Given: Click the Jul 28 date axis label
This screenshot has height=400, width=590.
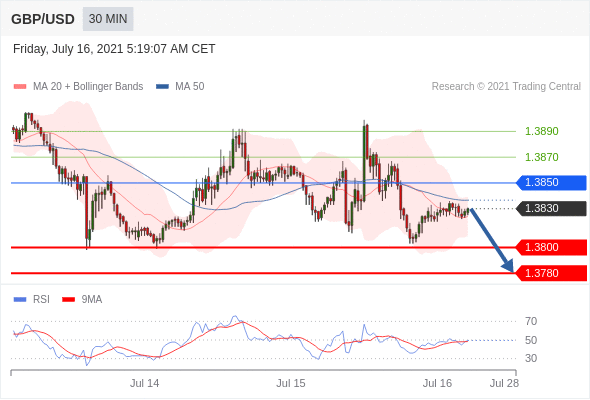Looking at the screenshot, I should [x=504, y=383].
